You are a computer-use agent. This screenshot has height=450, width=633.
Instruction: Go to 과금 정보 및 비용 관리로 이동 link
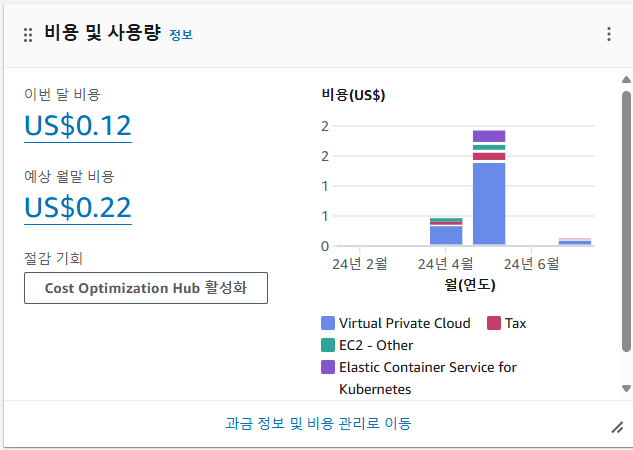pyautogui.click(x=318, y=423)
